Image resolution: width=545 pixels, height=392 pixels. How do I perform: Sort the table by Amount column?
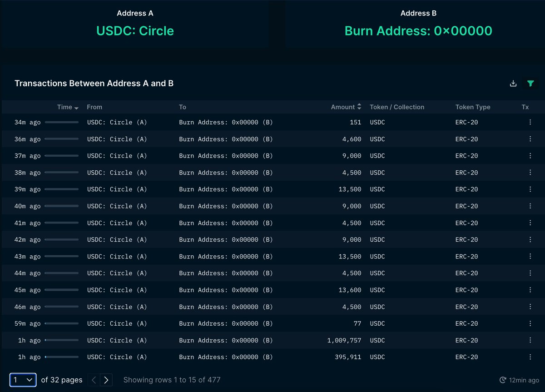click(x=346, y=107)
